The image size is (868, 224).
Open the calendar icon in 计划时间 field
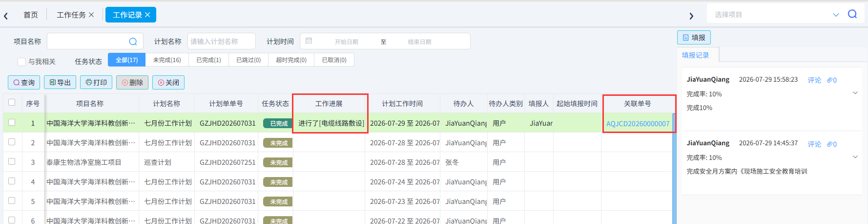point(309,41)
